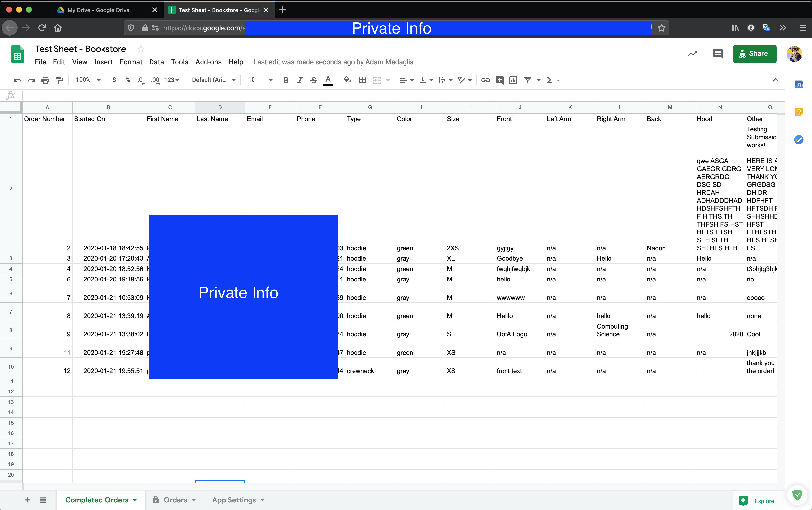Open Google Calendar side panel icon
Image resolution: width=812 pixels, height=510 pixels.
[x=799, y=85]
